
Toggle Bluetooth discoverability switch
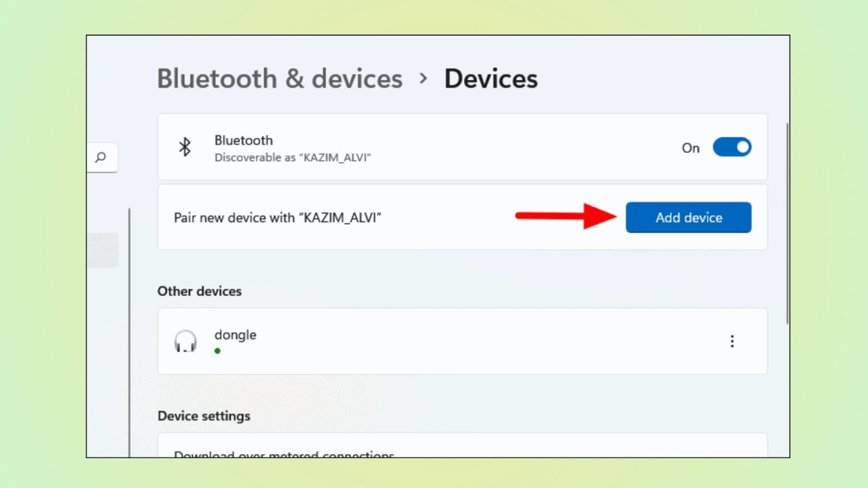[x=733, y=147]
